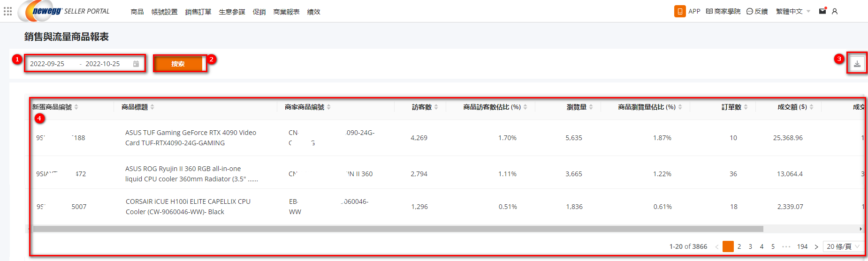Sort by 成交額 ($) column
Screen dimensions: 868x261
(795, 107)
